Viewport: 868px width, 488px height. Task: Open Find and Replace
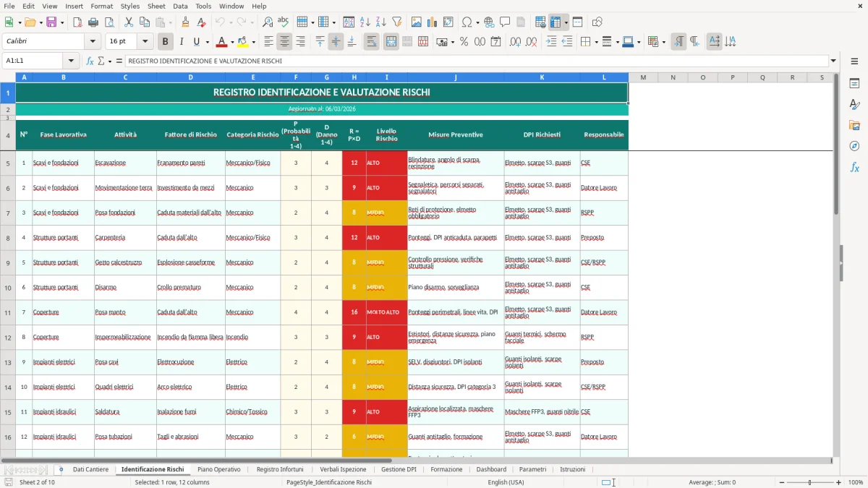268,22
